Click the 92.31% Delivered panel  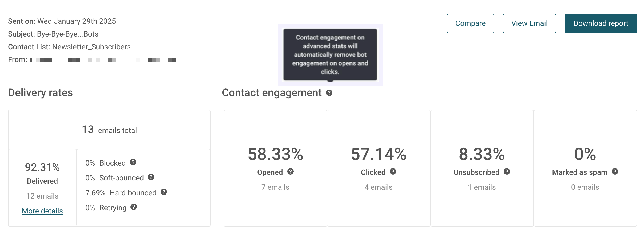coord(42,188)
